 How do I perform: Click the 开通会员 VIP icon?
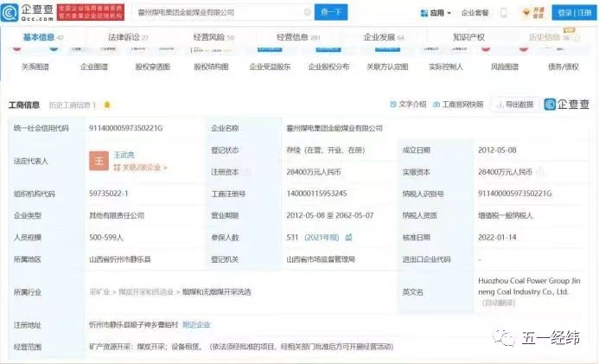click(x=532, y=13)
